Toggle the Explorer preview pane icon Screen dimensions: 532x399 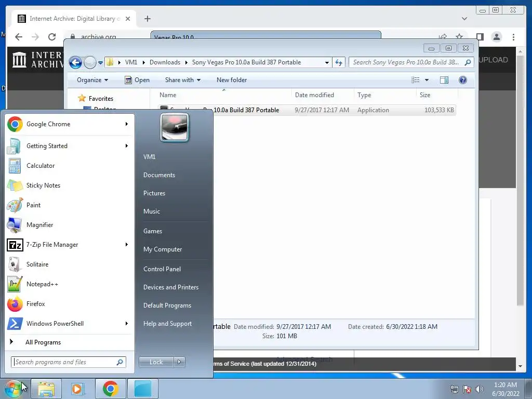pos(444,79)
